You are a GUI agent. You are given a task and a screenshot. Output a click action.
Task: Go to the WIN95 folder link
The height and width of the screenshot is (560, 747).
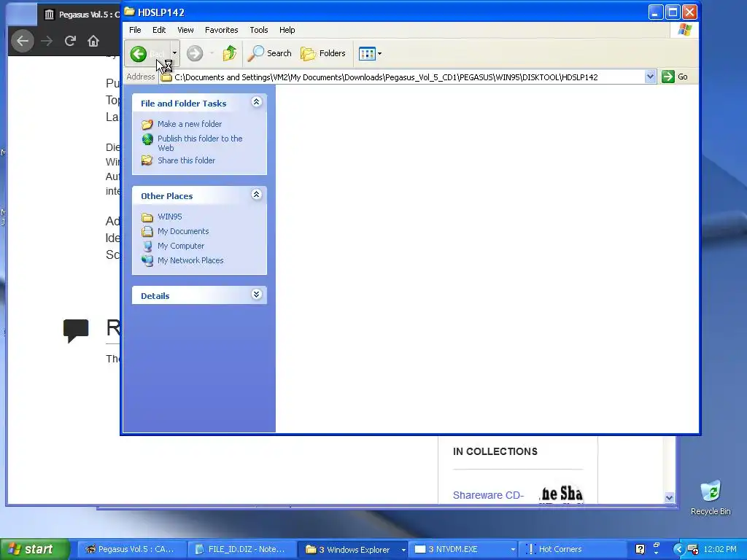(169, 217)
